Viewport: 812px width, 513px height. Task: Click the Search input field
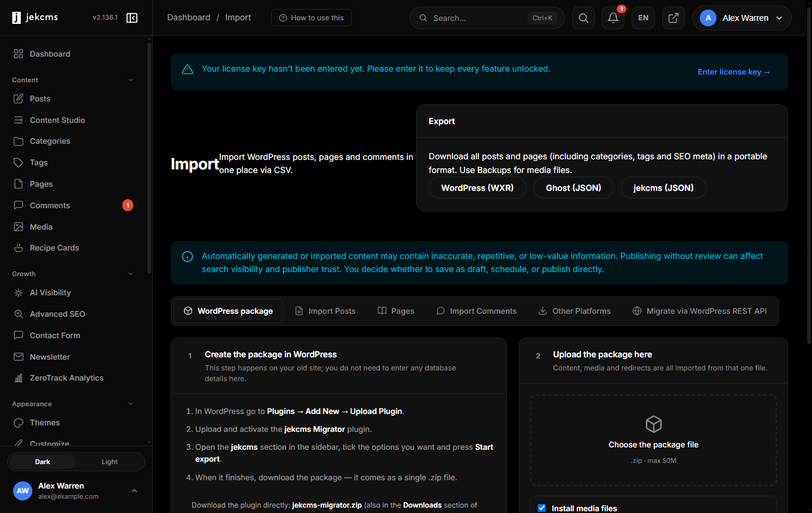[x=487, y=18]
